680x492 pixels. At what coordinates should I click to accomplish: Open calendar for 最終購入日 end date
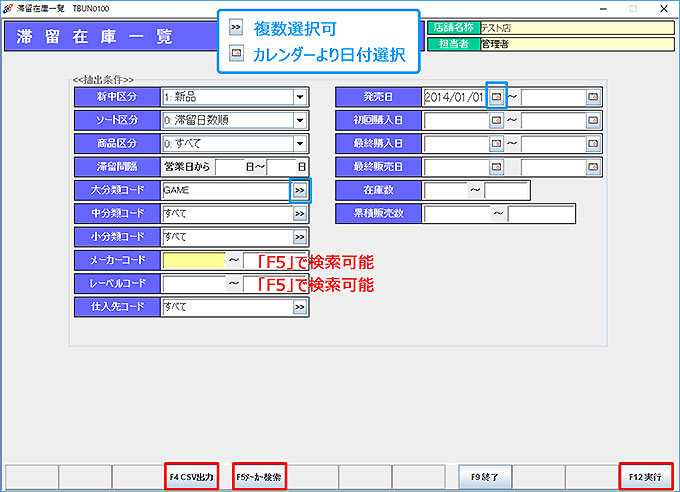click(x=593, y=144)
